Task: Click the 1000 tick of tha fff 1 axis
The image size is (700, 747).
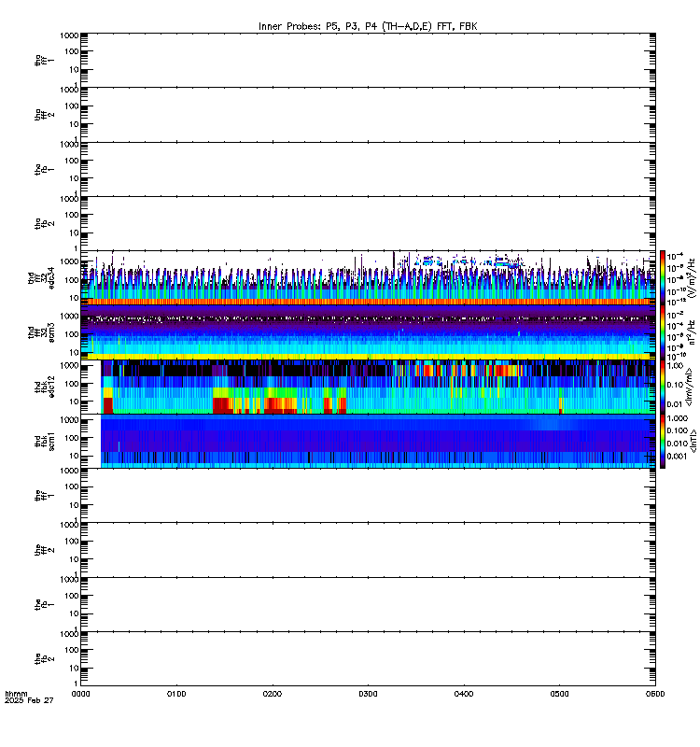Action: click(69, 35)
